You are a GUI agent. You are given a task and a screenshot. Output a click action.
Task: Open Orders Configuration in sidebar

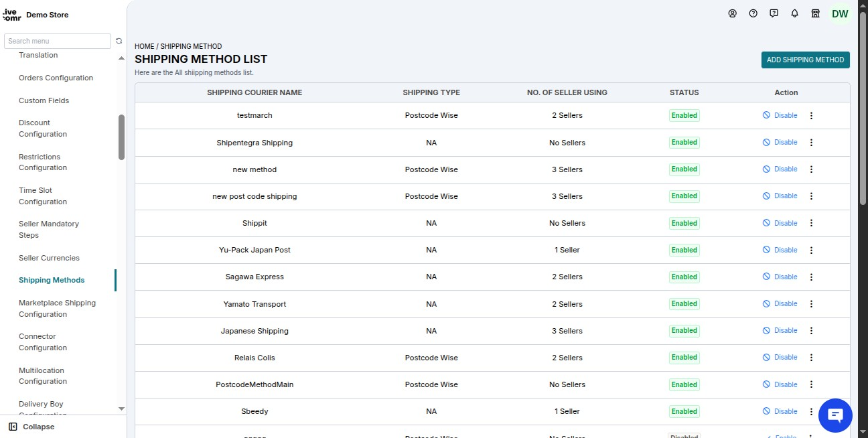pos(56,78)
